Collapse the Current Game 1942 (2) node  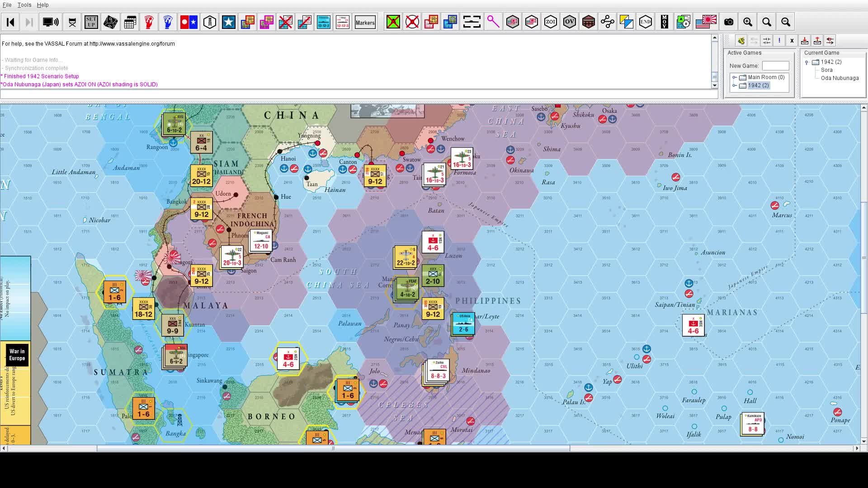coord(807,62)
